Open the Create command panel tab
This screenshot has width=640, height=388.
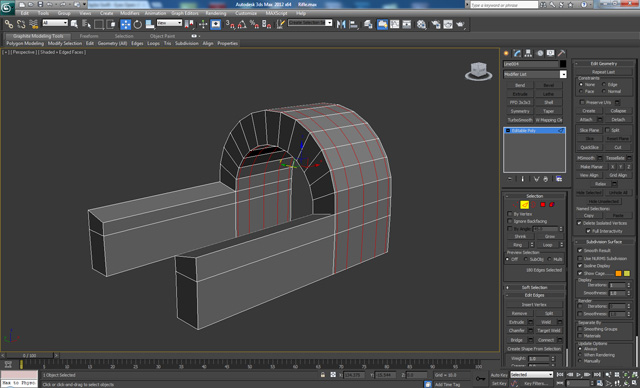pyautogui.click(x=507, y=53)
